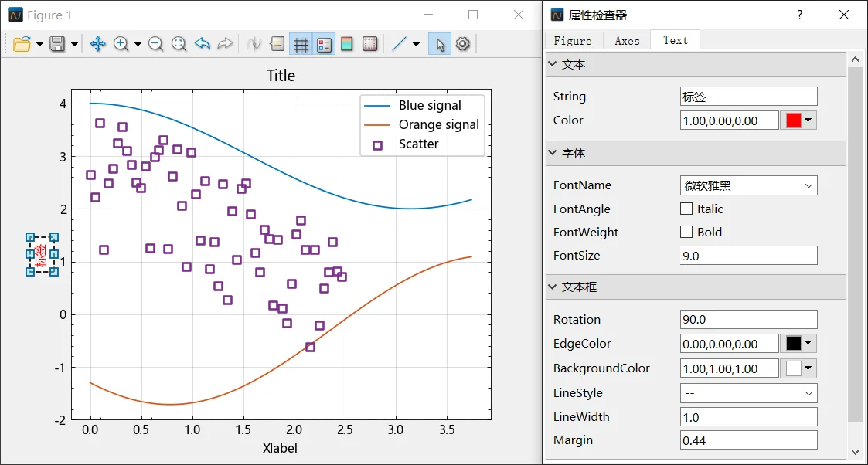Click the Rotation field showing 90.0
The height and width of the screenshot is (465, 868).
(748, 320)
